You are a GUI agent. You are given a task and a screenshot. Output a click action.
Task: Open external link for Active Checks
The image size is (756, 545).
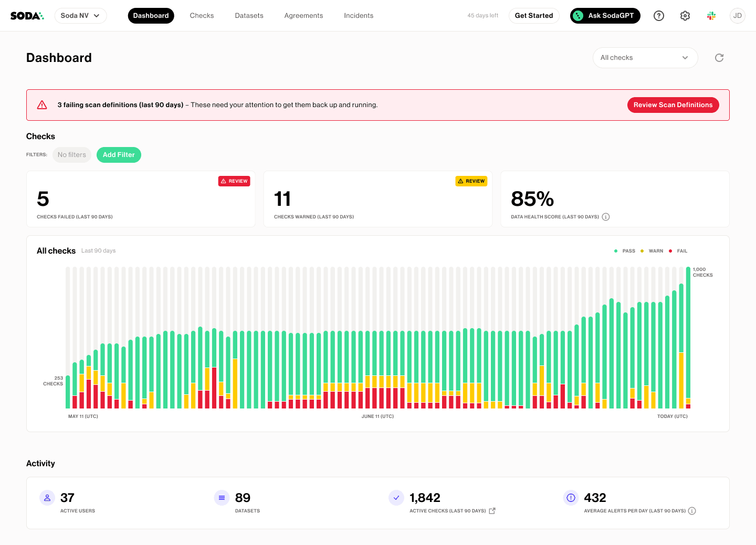point(491,510)
